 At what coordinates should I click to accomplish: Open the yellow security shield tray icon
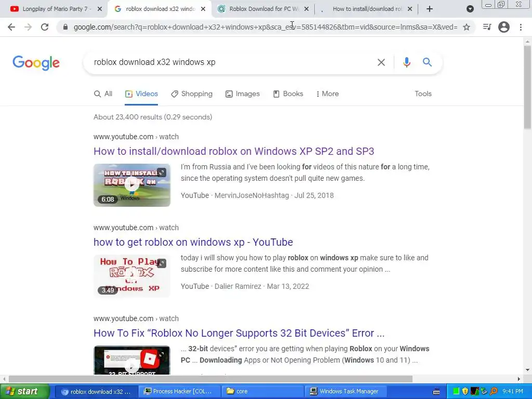point(465,392)
